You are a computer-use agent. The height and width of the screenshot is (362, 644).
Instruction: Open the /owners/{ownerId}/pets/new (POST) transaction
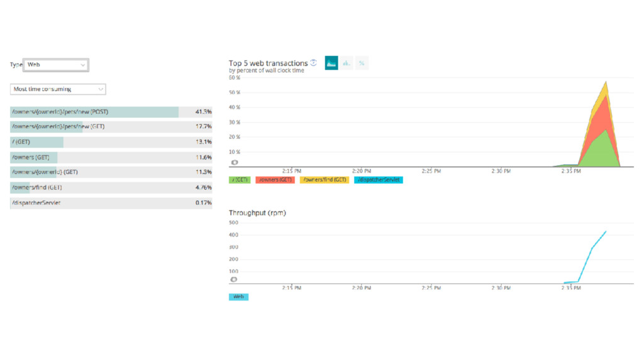coord(111,112)
